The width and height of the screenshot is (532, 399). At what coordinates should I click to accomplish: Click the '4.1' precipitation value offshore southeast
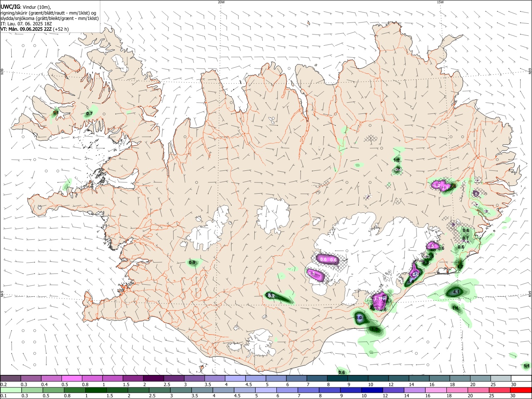click(x=456, y=292)
